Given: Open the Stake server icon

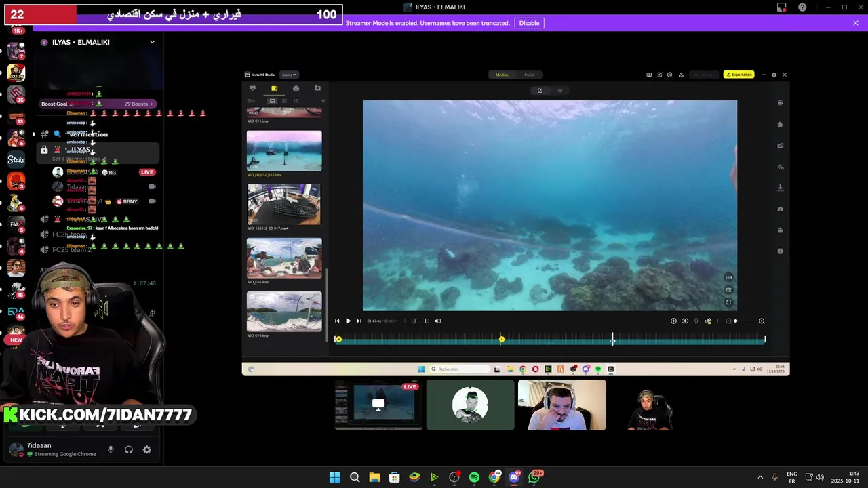Looking at the screenshot, I should 16,160.
